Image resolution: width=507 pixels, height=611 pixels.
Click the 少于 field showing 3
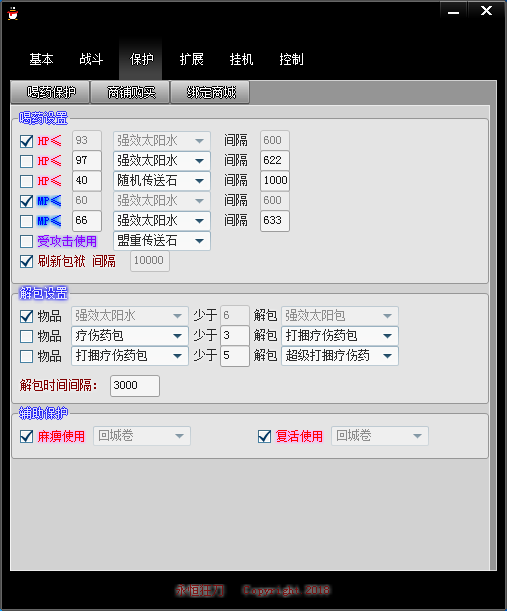(235, 336)
